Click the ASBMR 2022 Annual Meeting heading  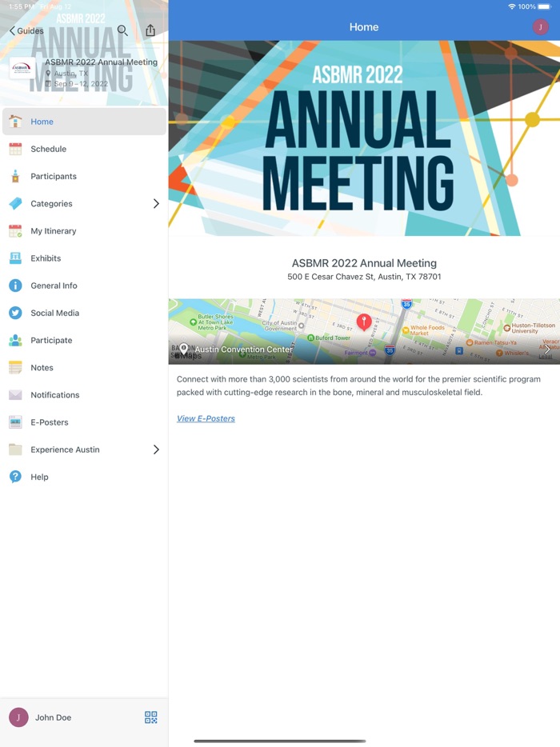click(364, 263)
